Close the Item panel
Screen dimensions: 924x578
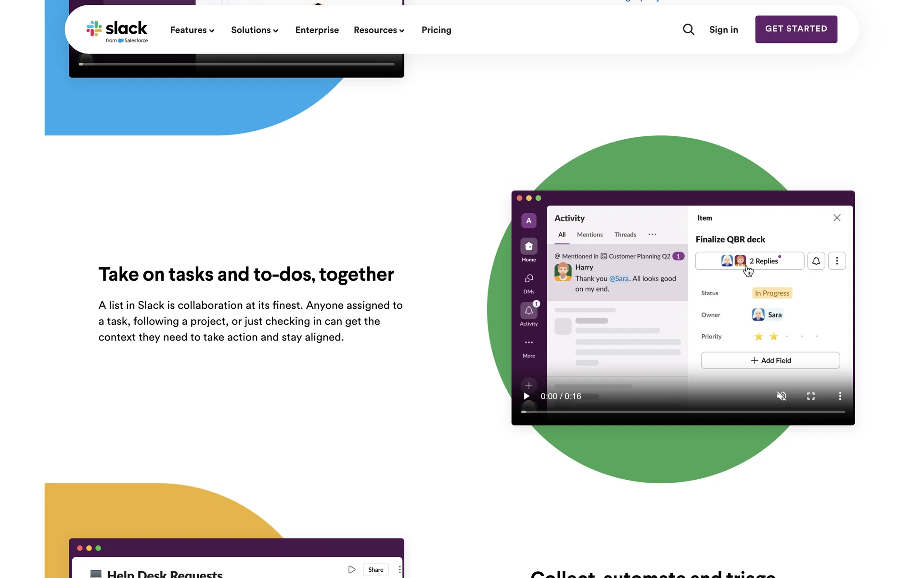[x=837, y=218]
